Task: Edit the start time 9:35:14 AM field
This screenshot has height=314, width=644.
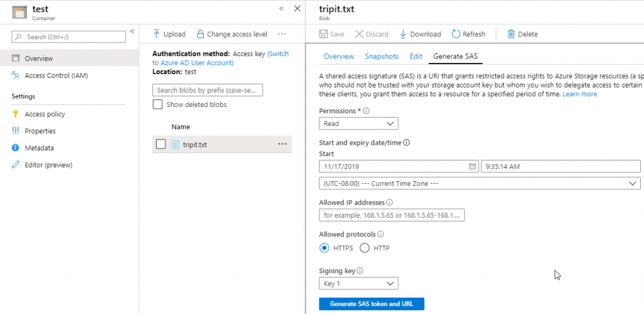Action: [560, 167]
